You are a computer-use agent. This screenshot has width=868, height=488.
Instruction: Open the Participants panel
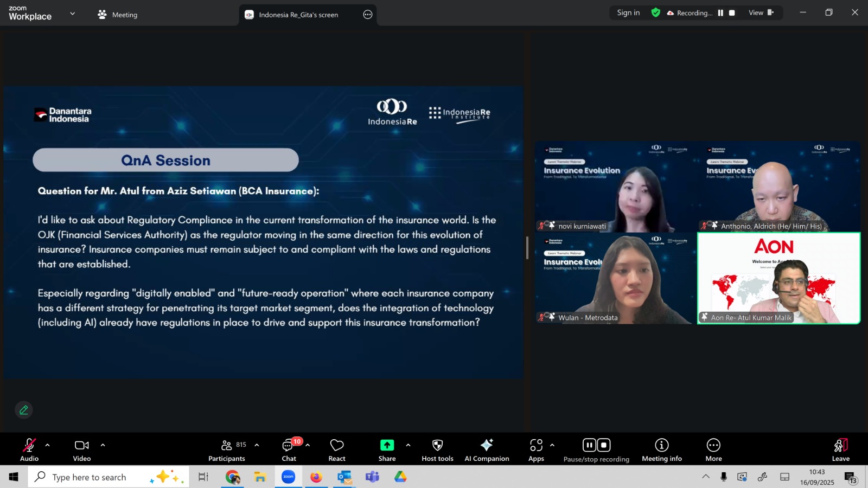pyautogui.click(x=227, y=450)
